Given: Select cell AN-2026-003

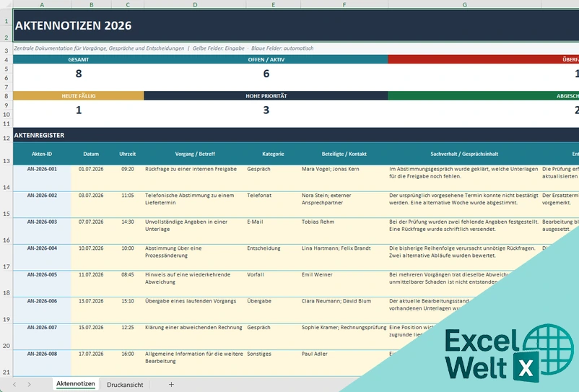Looking at the screenshot, I should (x=42, y=231).
